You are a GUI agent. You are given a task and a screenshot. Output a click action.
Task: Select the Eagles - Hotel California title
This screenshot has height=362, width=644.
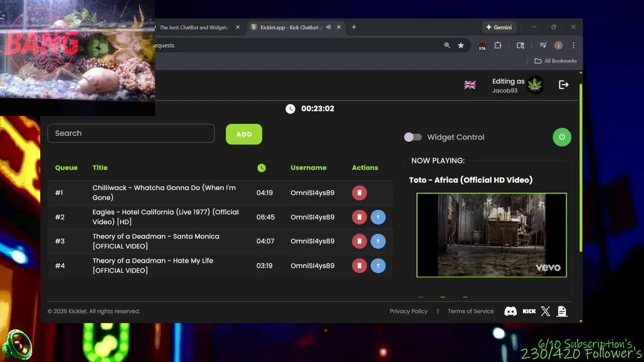[166, 217]
